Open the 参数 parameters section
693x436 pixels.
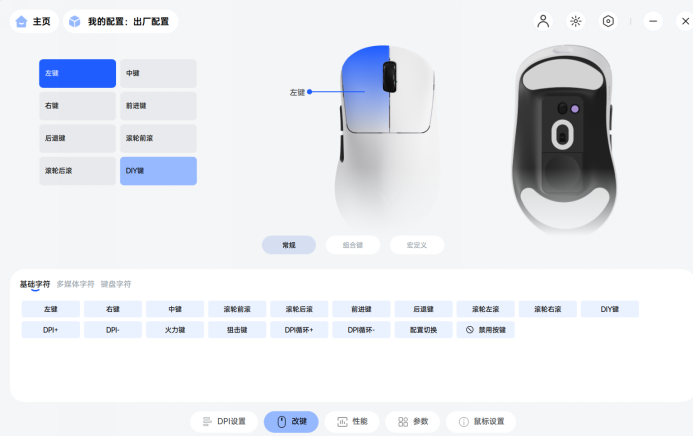(413, 421)
